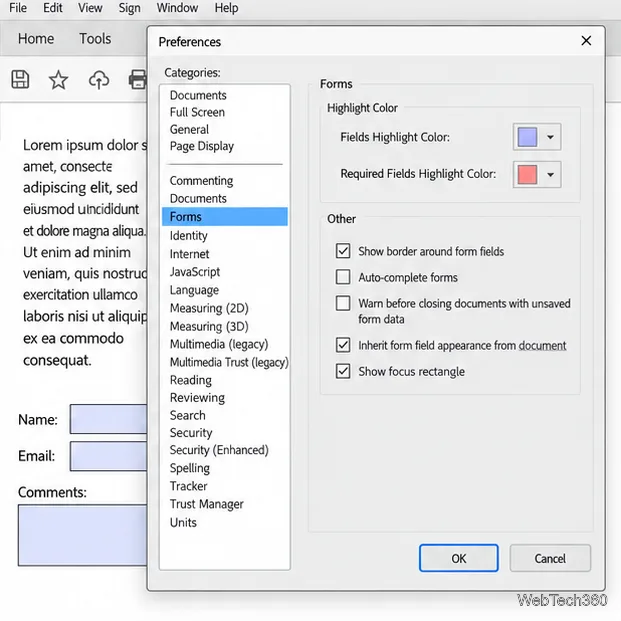Screen dimensions: 621x621
Task: Enable Warn before closing documents checkbox
Action: pyautogui.click(x=343, y=303)
